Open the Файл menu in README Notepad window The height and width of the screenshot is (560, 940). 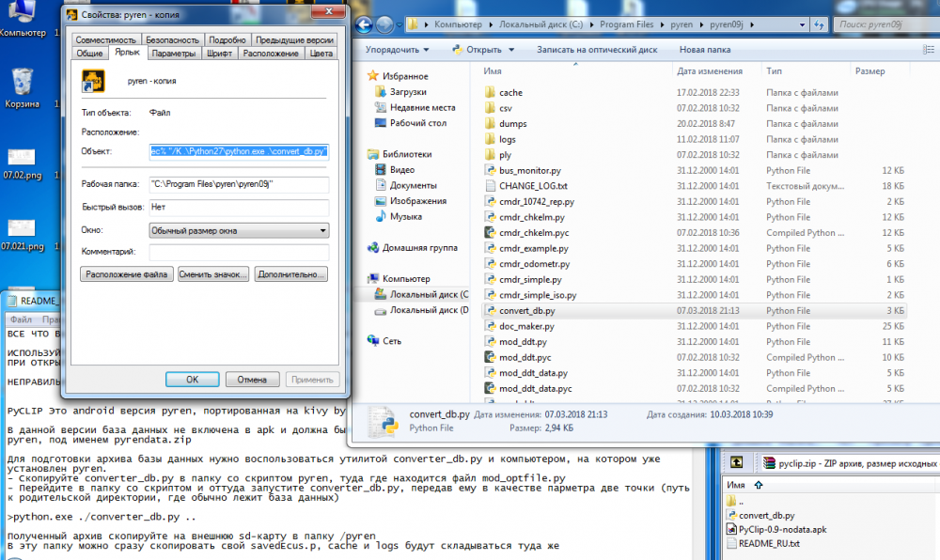coord(21,319)
